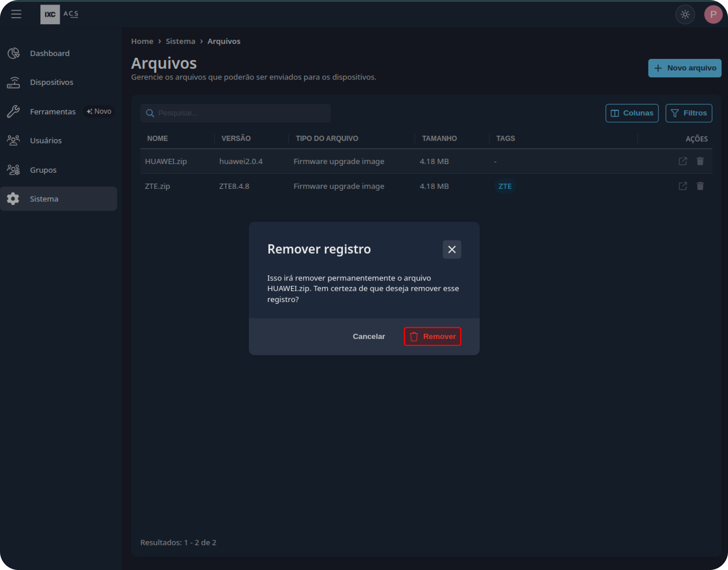The height and width of the screenshot is (570, 728).
Task: Open the Colunas column selector
Action: point(632,113)
